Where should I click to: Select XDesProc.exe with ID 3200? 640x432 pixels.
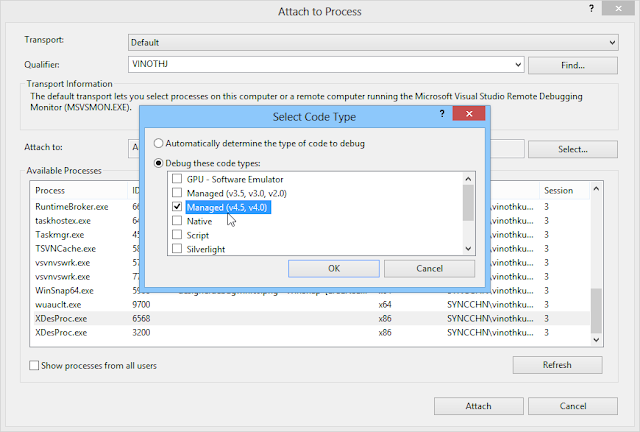[x=311, y=332]
